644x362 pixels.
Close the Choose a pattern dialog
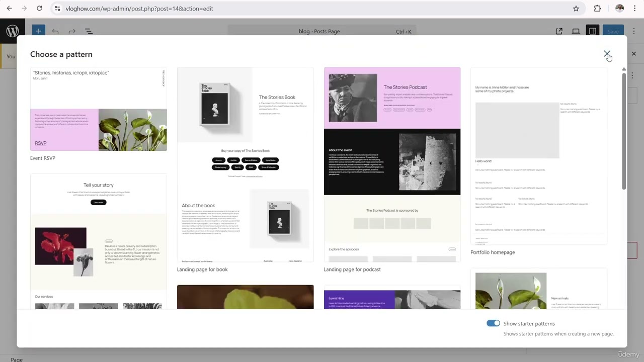point(607,54)
